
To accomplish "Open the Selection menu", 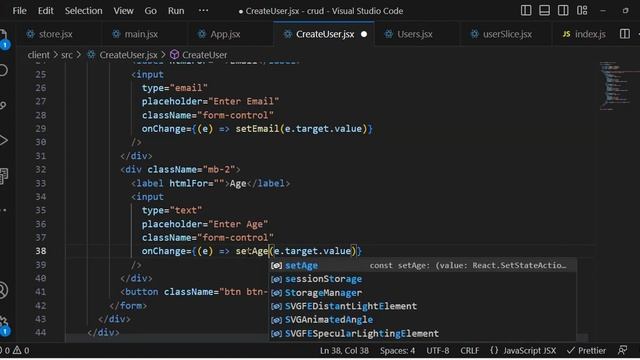I will [x=83, y=11].
